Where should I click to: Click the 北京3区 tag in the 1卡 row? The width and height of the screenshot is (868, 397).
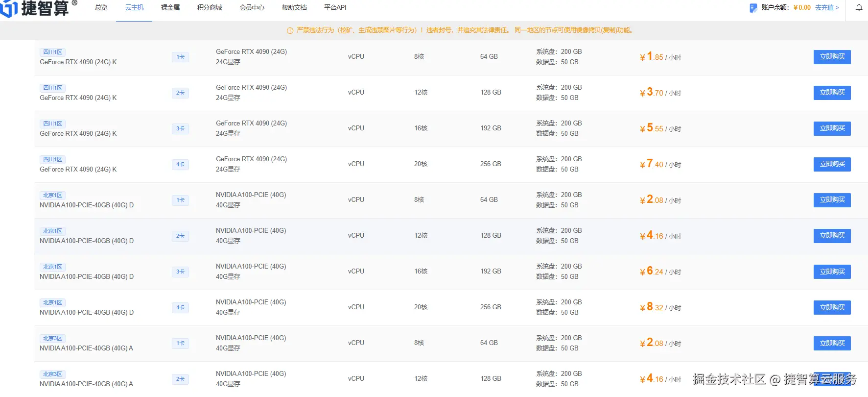(52, 338)
